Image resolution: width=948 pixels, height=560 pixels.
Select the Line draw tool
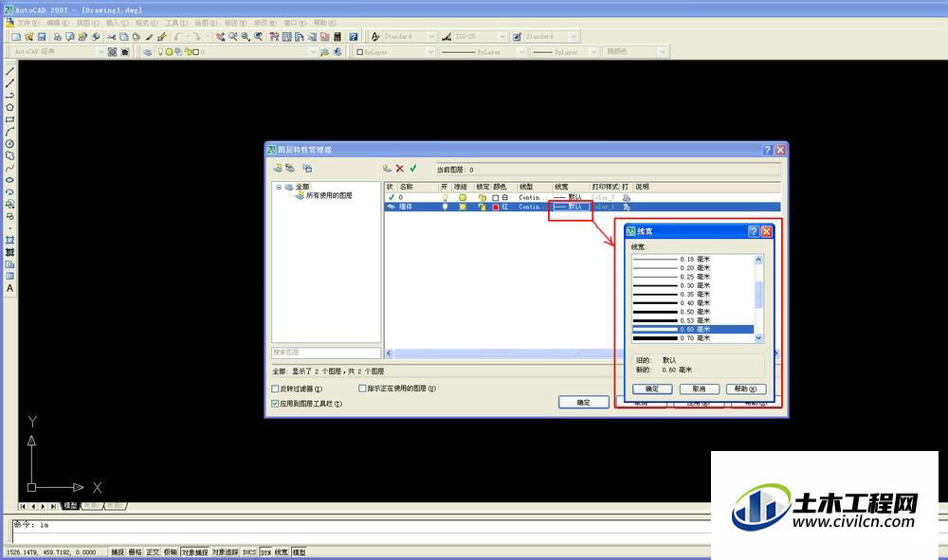[9, 71]
